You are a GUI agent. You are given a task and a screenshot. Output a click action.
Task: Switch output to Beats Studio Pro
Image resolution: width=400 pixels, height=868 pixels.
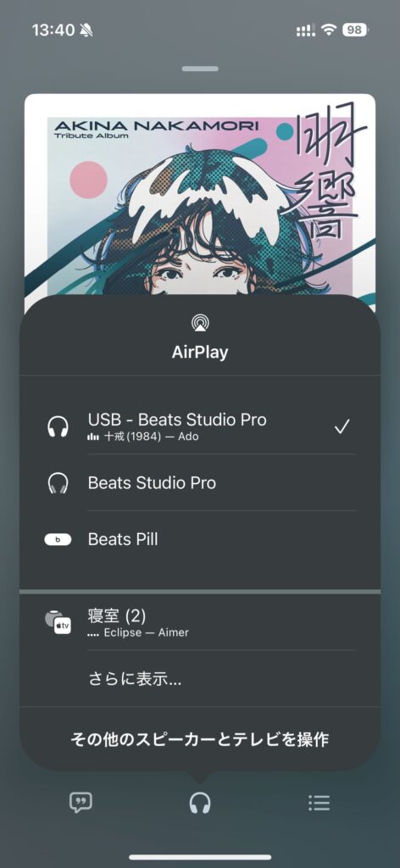200,482
